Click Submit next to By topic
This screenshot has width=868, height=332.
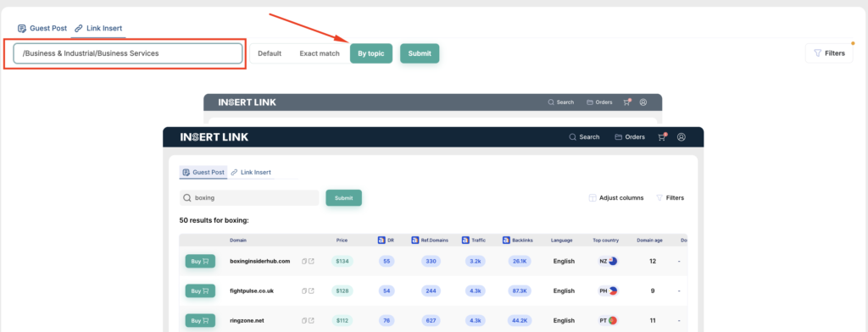[420, 53]
